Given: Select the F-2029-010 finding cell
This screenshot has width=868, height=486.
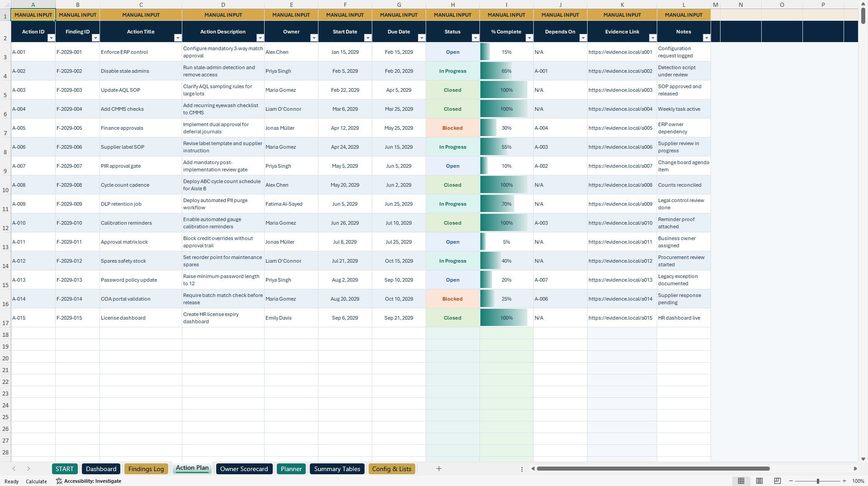Looking at the screenshot, I should point(78,223).
